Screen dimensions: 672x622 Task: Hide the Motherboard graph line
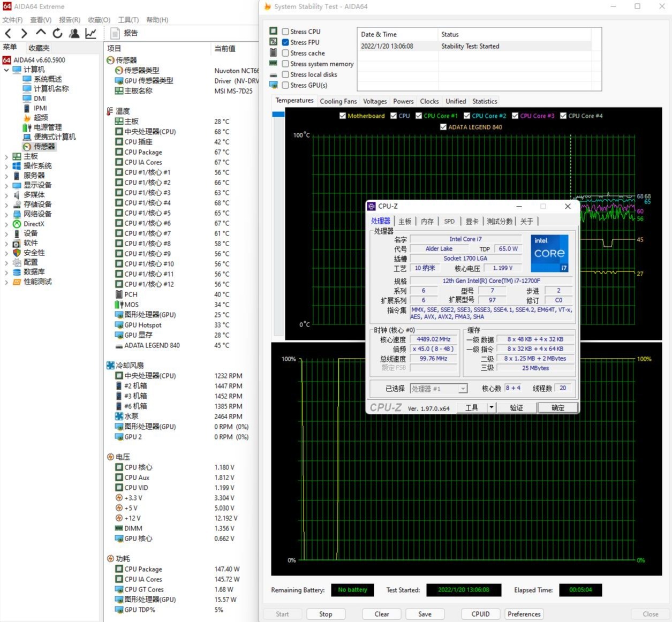343,116
